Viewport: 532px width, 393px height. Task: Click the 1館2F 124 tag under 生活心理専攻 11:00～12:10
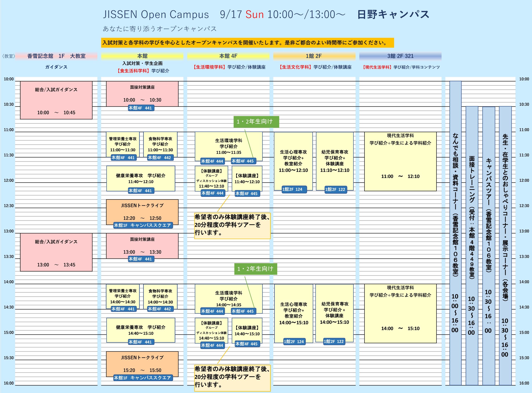click(x=294, y=189)
